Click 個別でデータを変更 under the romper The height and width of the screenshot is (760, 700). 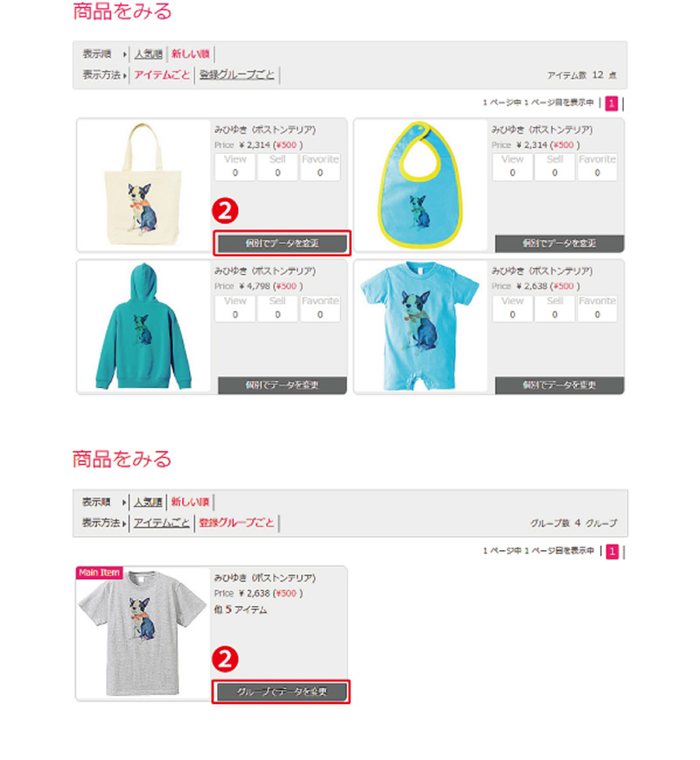pos(559,386)
